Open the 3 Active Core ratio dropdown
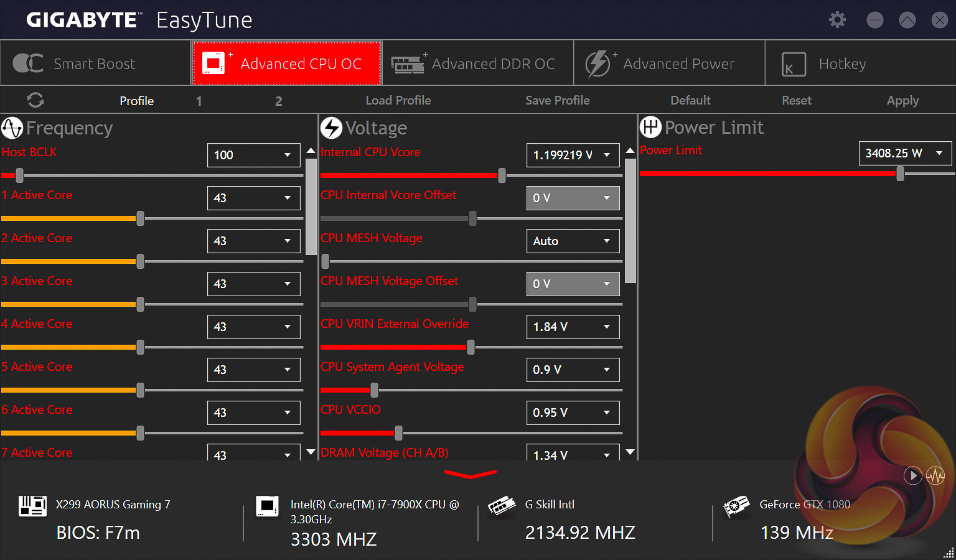Image resolution: width=956 pixels, height=560 pixels. tap(254, 284)
